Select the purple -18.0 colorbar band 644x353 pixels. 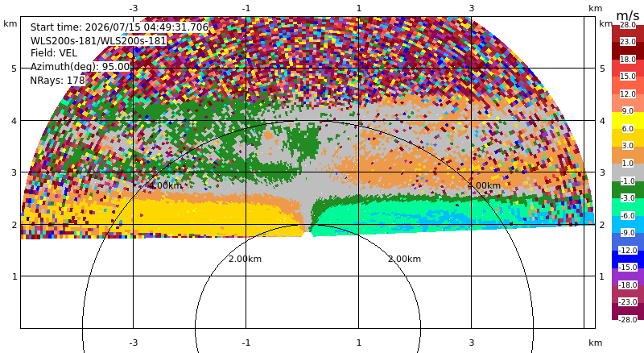[x=628, y=276]
